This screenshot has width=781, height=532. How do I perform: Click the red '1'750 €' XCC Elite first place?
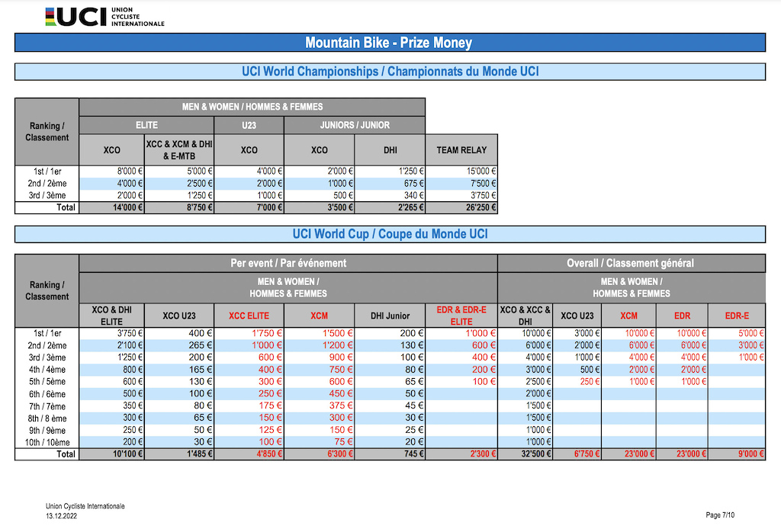[x=249, y=333]
